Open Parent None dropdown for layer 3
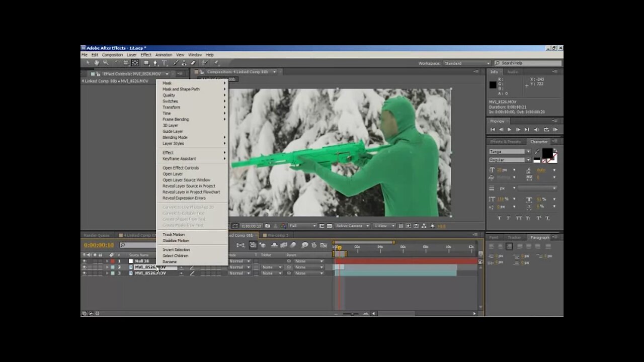 tap(308, 273)
